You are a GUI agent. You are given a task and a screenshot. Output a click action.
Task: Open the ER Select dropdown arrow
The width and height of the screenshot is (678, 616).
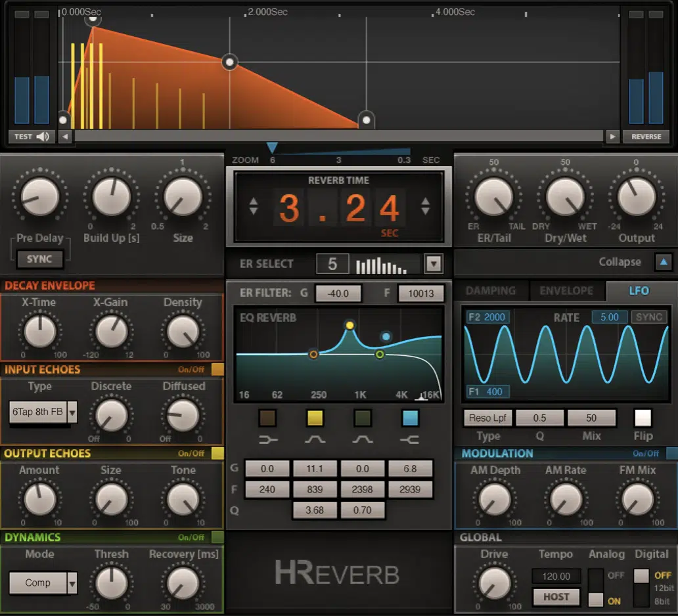433,263
